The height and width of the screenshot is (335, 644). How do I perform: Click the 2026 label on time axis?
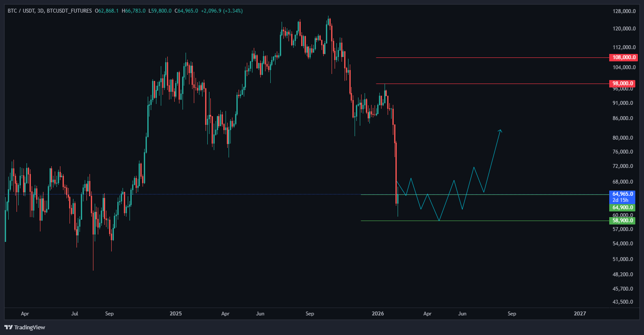(378, 313)
